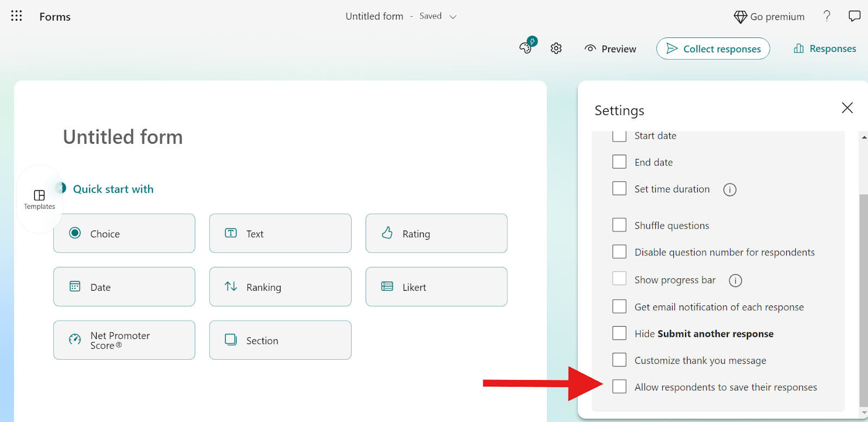The height and width of the screenshot is (422, 868).
Task: Open the Responses tab
Action: [825, 48]
